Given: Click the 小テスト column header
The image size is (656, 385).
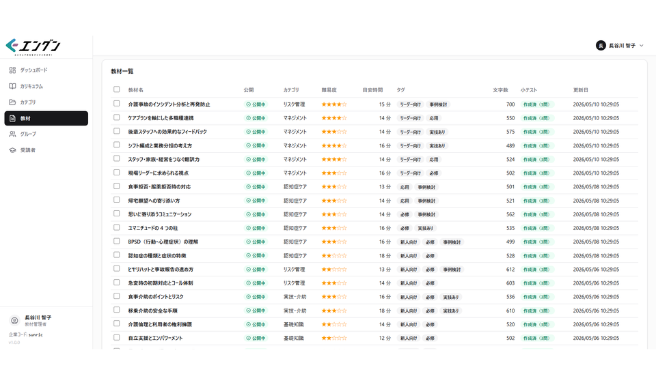Looking at the screenshot, I should [529, 90].
